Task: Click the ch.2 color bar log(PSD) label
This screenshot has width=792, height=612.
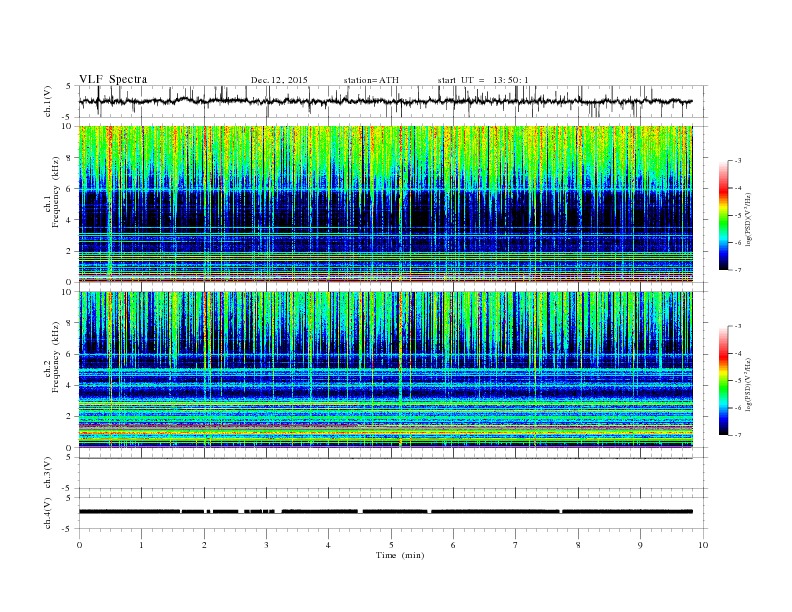Action: [749, 385]
